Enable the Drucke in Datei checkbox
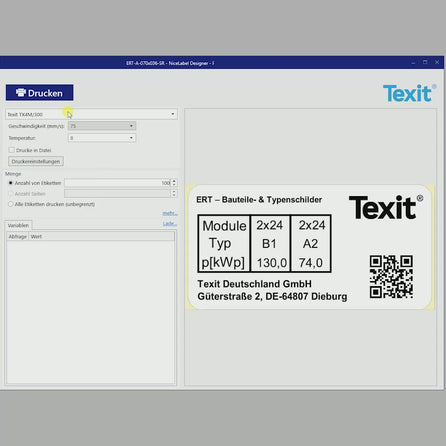The height and width of the screenshot is (446, 446). point(12,150)
